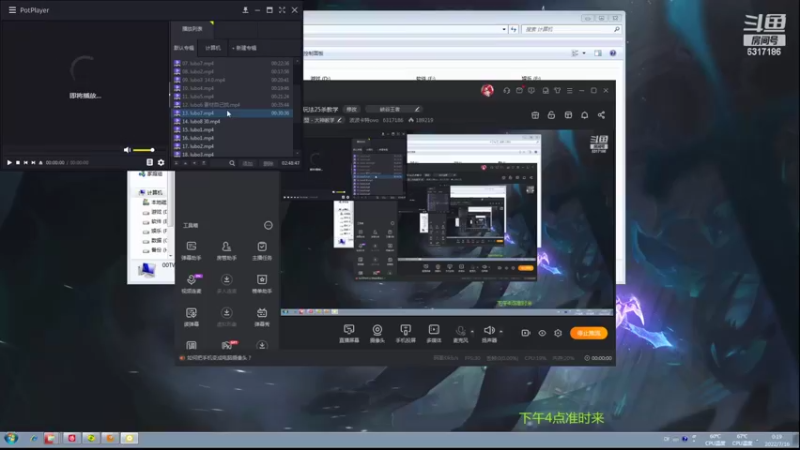Select playlist item 18. lubo3.mp4

click(x=232, y=154)
